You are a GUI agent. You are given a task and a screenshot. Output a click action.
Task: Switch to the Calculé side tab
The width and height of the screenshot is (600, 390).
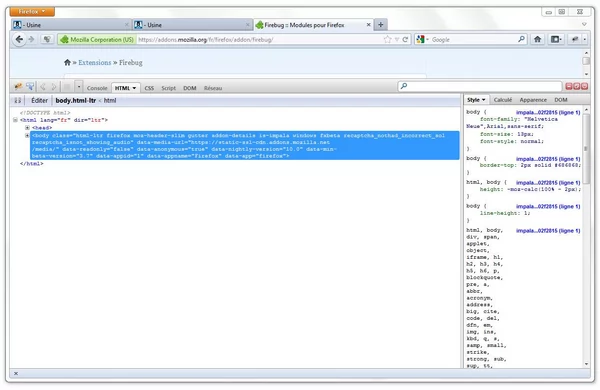click(x=502, y=100)
